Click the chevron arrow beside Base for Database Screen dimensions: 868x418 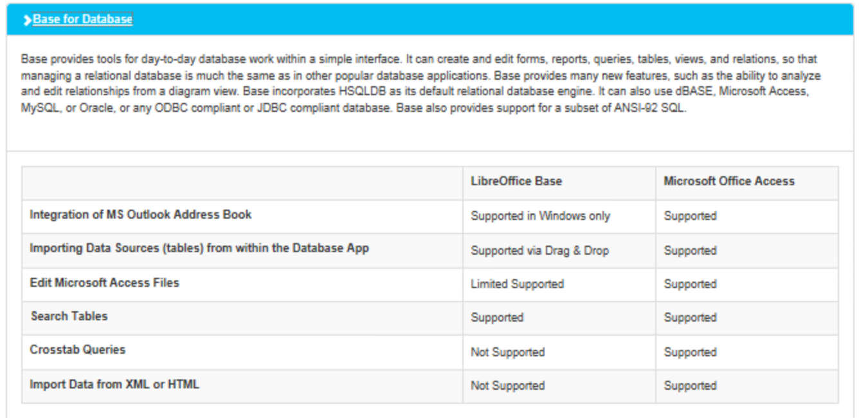[27, 21]
